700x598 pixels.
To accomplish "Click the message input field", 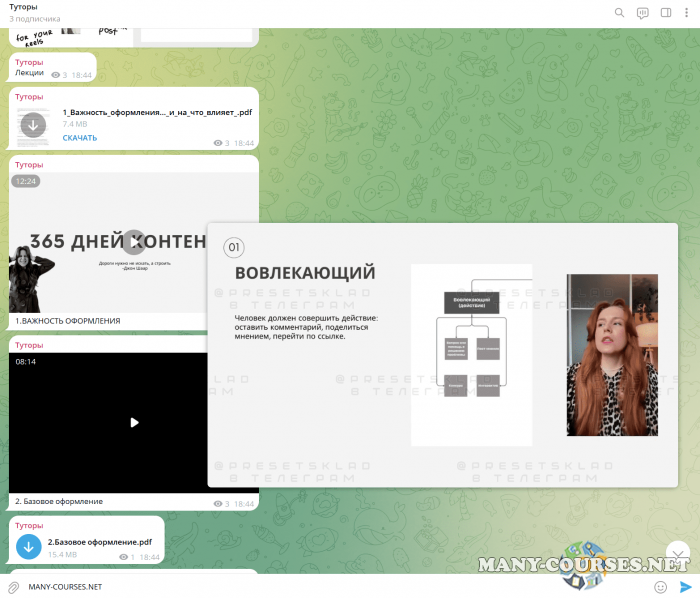I will pos(330,586).
